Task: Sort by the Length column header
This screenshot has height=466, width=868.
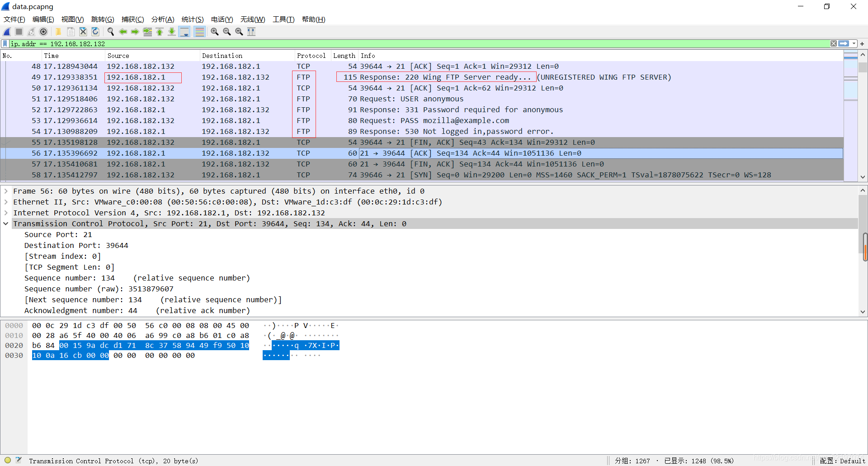Action: tap(344, 56)
